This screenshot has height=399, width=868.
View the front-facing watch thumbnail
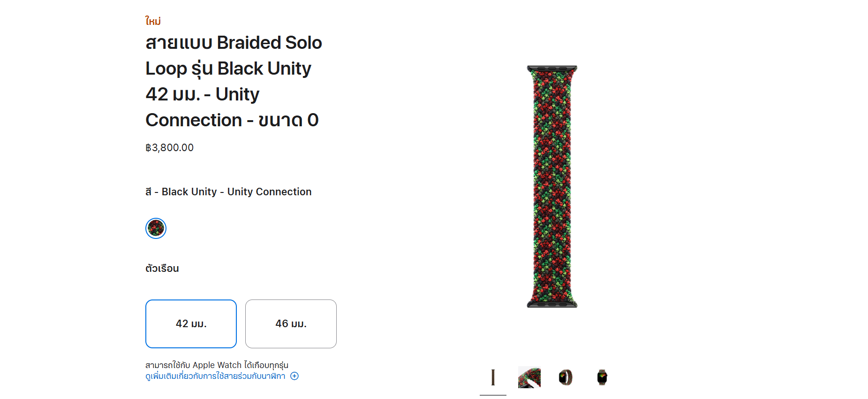pos(602,377)
